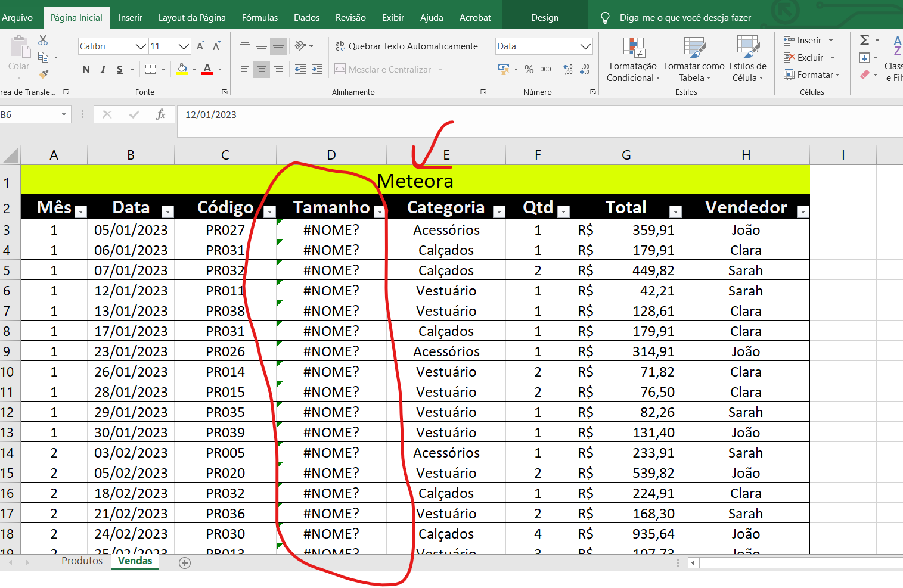Open the Dados ribbon tab
903x588 pixels.
pyautogui.click(x=306, y=17)
